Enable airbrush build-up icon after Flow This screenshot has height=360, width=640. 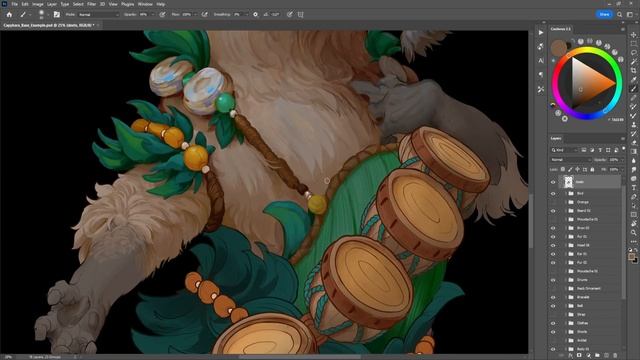[x=205, y=14]
